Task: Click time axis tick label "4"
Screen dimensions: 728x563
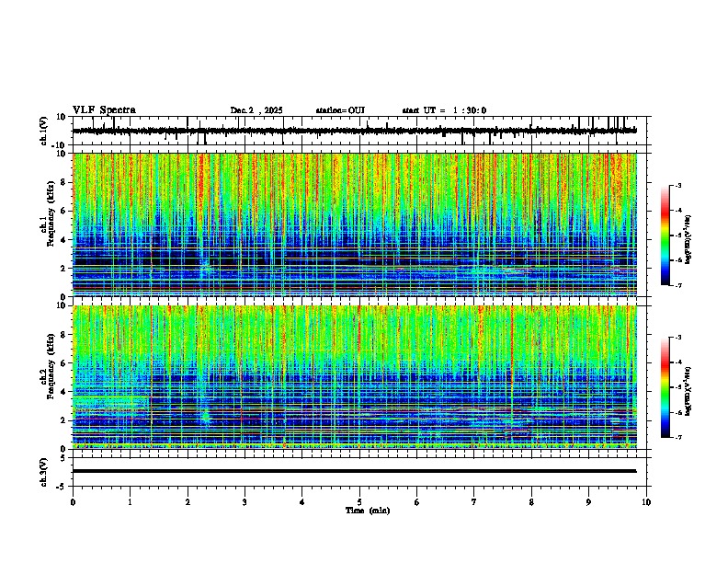Action: click(302, 502)
